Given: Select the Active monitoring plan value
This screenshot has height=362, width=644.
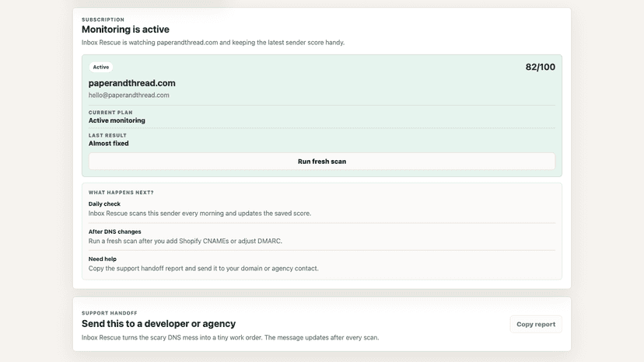Looking at the screenshot, I should pos(117,120).
